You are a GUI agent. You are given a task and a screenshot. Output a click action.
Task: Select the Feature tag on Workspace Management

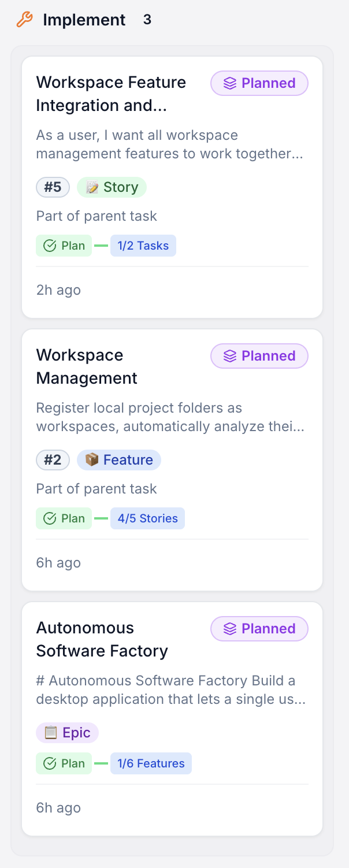[118, 459]
